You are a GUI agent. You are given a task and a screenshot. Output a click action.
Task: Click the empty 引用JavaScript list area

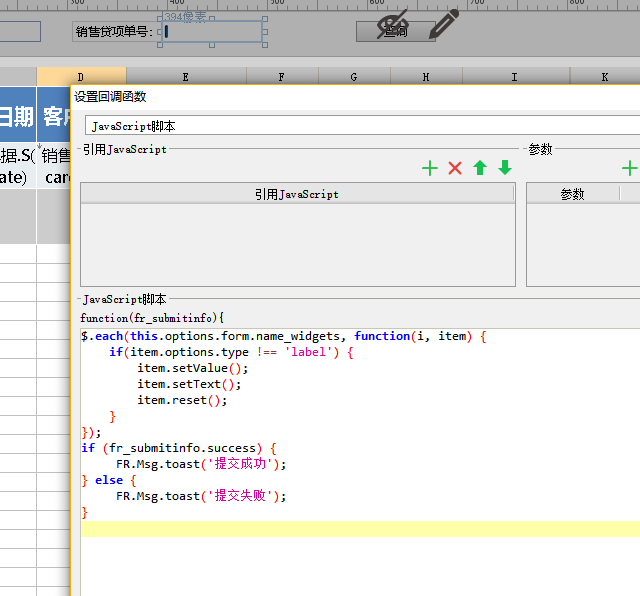pos(297,245)
